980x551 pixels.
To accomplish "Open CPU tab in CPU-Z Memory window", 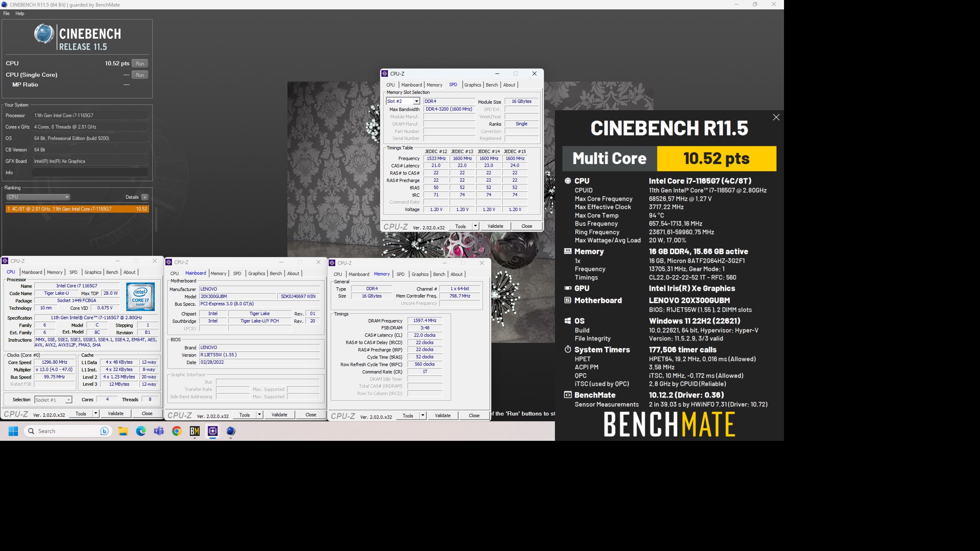I will pos(338,274).
